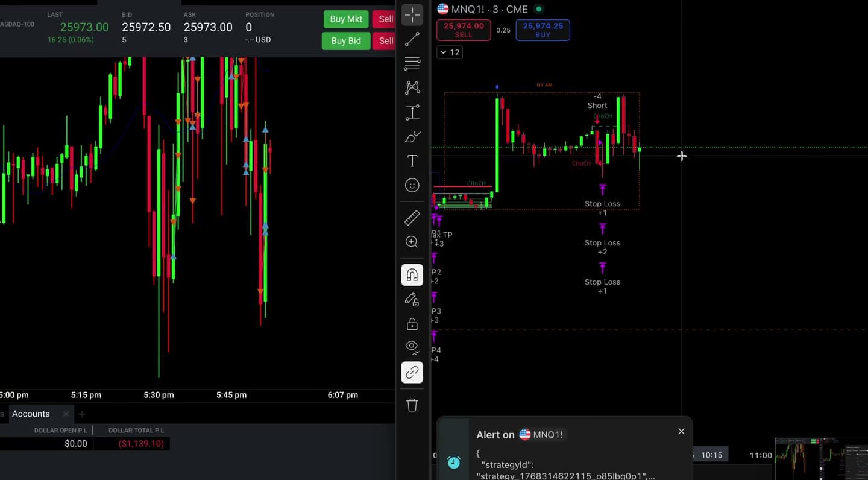Click the total P L value ($1,139.10)
868x480 pixels.
(x=141, y=444)
